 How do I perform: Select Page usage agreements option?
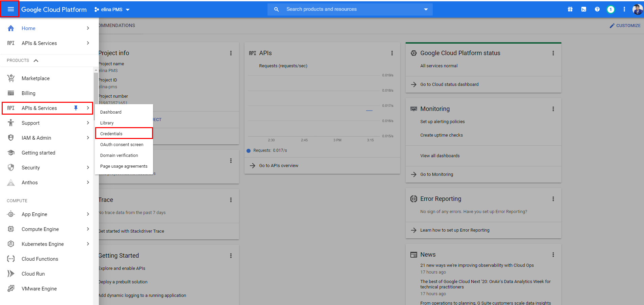(124, 166)
